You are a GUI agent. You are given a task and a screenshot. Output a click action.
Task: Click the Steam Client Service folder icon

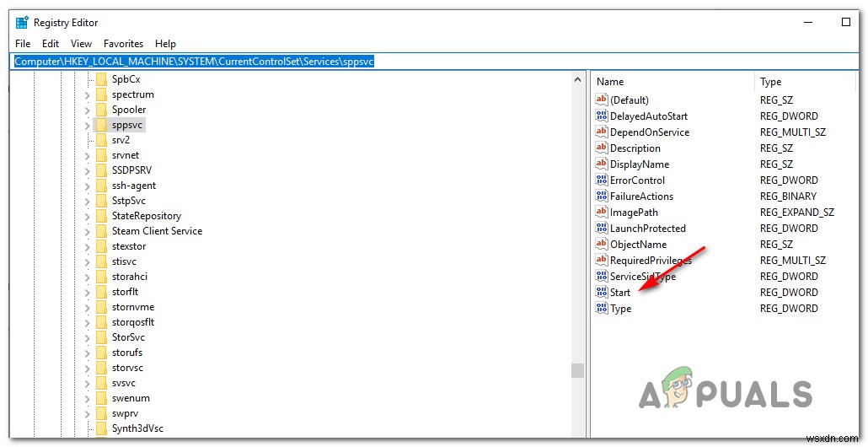pos(101,231)
